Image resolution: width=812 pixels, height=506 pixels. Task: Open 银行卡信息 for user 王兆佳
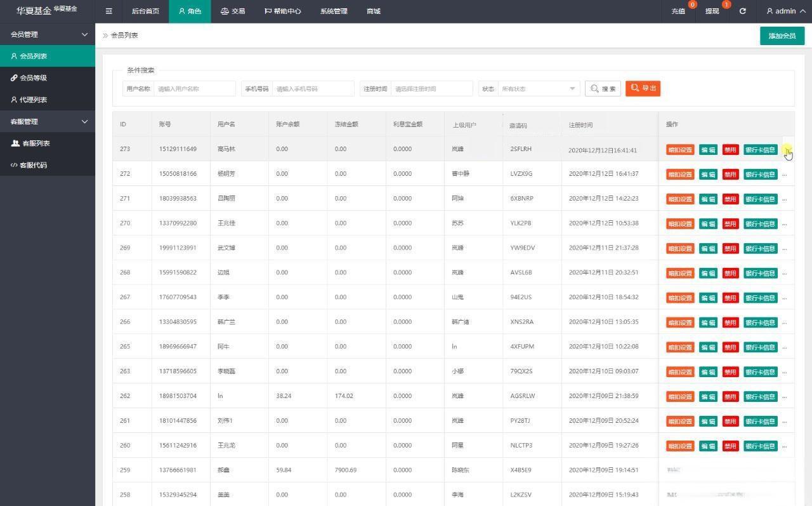[x=760, y=223]
